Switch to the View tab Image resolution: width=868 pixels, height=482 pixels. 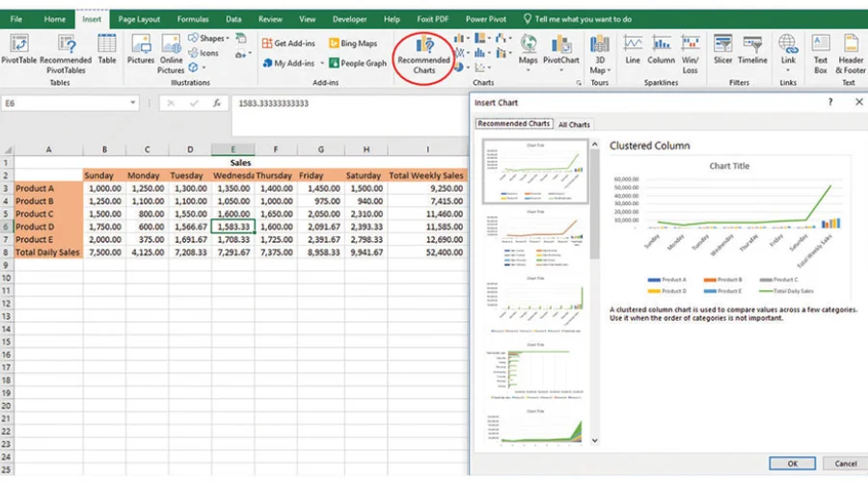(x=308, y=19)
